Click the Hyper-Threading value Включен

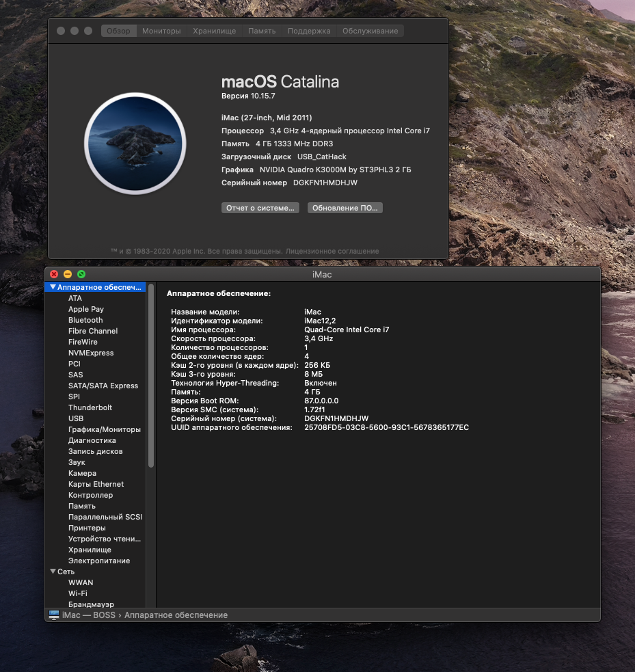[321, 383]
